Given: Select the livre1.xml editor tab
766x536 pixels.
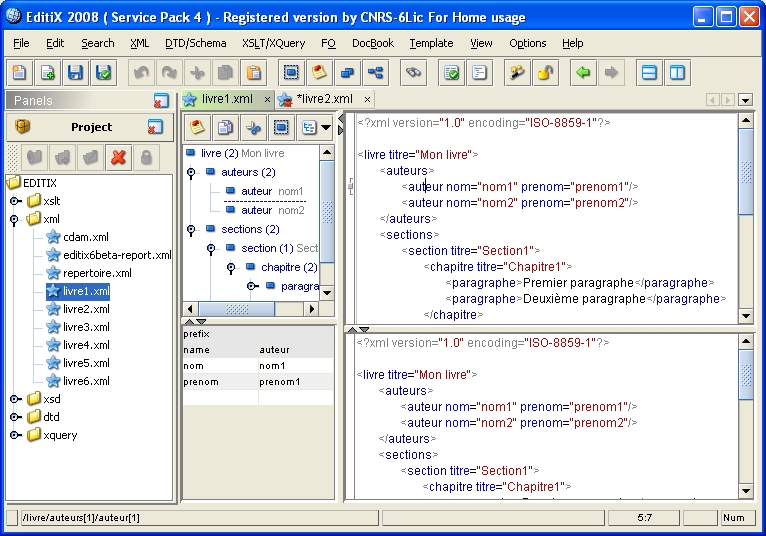Looking at the screenshot, I should 227,99.
